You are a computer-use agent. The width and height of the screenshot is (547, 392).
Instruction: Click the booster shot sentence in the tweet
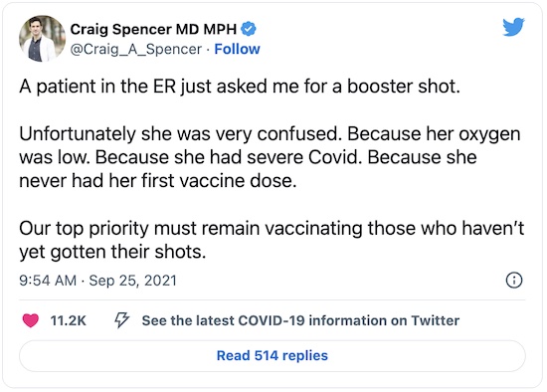240,87
